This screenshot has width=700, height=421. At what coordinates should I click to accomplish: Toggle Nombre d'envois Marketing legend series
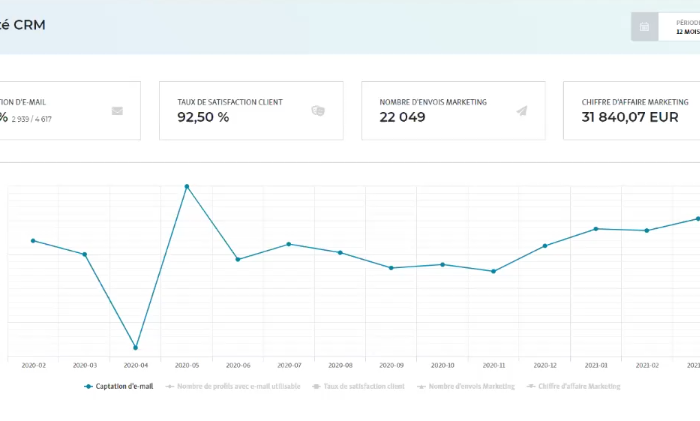(x=466, y=386)
